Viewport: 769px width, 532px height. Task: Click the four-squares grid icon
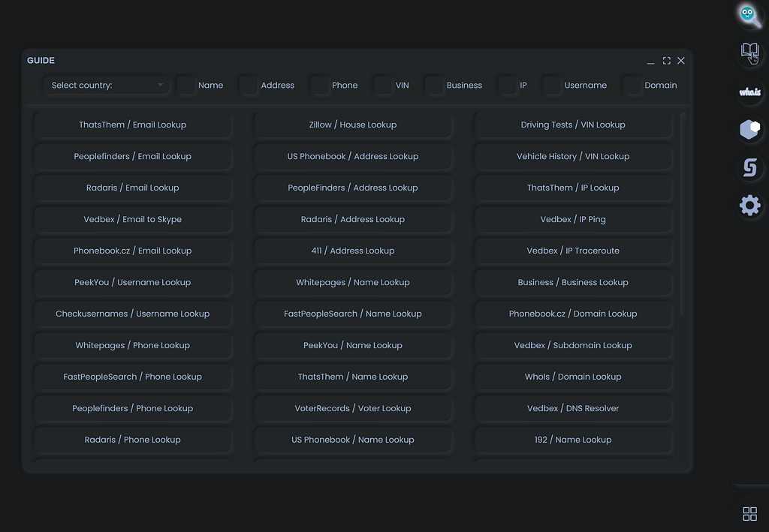pos(749,513)
